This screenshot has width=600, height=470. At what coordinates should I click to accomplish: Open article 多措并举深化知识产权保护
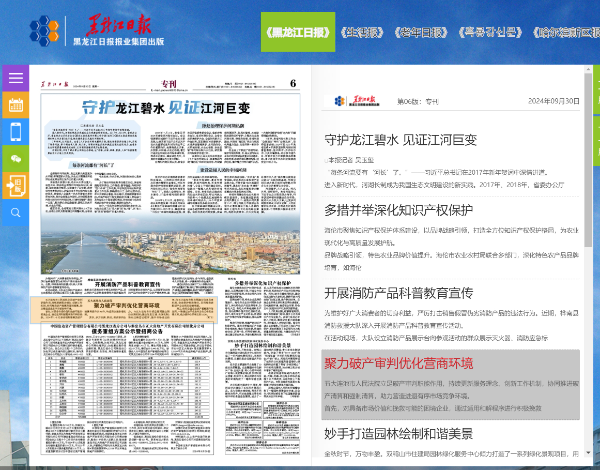pos(399,210)
